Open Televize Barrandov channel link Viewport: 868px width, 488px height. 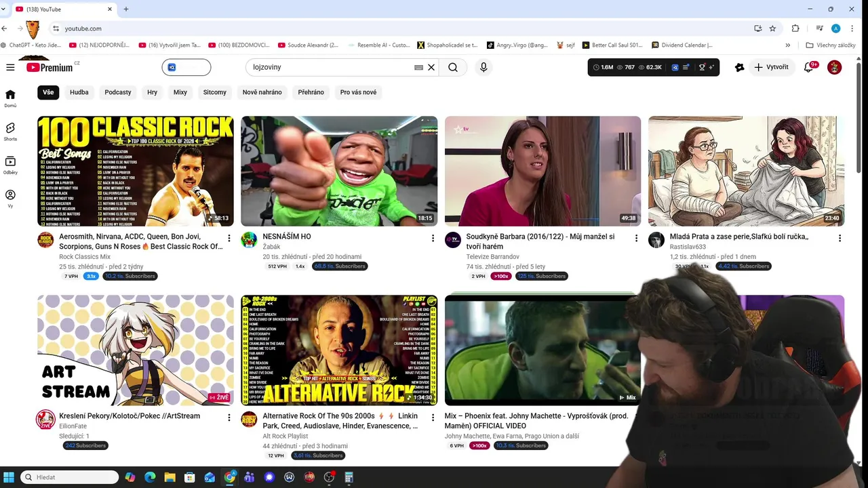point(493,257)
